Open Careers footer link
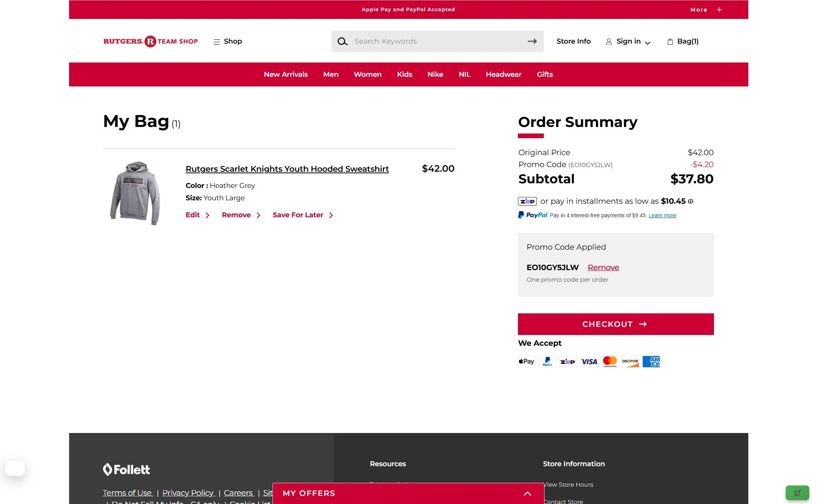The height and width of the screenshot is (504, 817). tap(239, 493)
